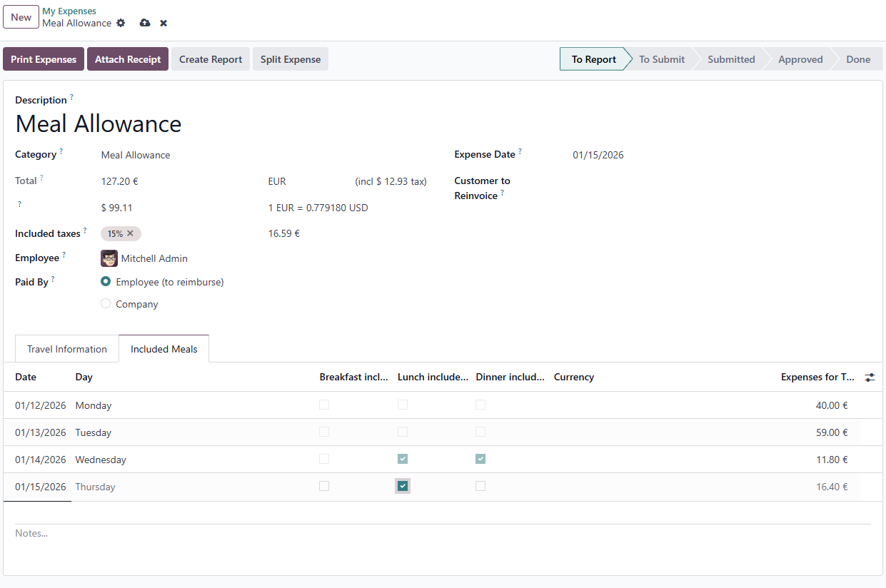The width and height of the screenshot is (886, 588).
Task: Click the Create Report button
Action: click(211, 59)
